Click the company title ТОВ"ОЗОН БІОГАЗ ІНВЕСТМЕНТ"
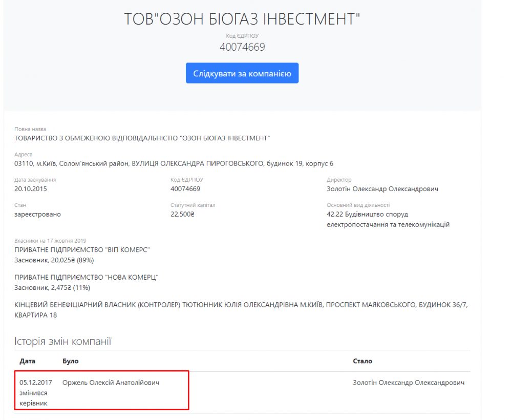Screen dimensions: 512x420 click(242, 19)
